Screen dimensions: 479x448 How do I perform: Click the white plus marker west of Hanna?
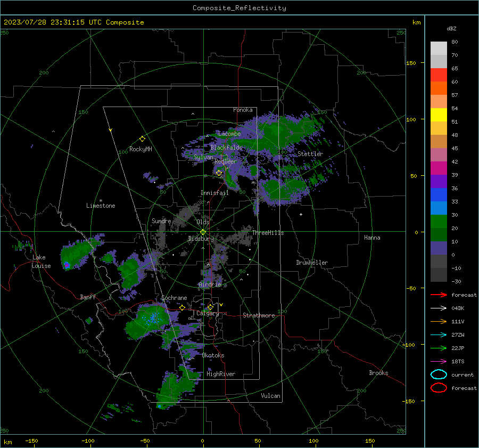tap(301, 214)
